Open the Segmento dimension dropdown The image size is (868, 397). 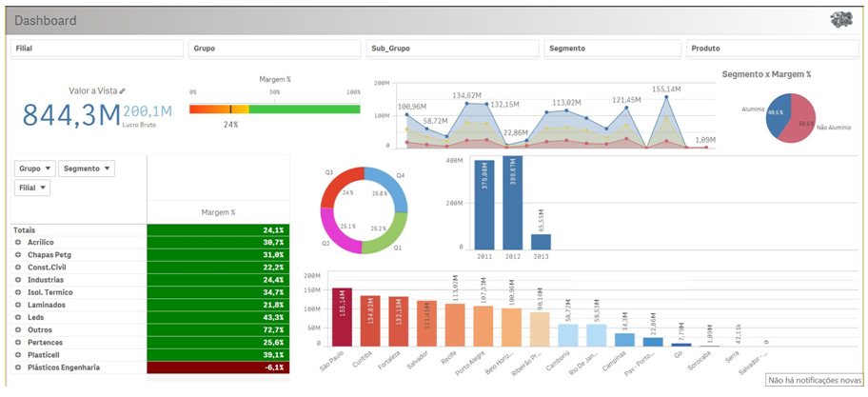(87, 169)
